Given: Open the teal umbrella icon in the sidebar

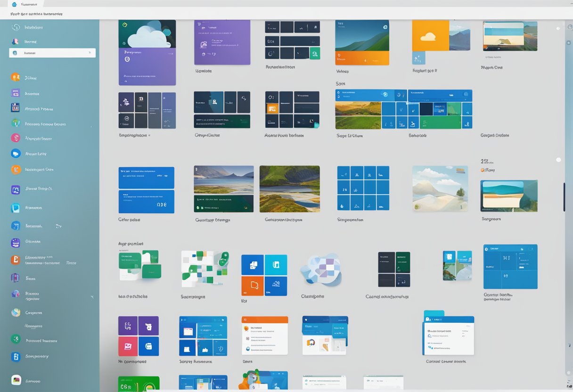Looking at the screenshot, I should pyautogui.click(x=16, y=123).
